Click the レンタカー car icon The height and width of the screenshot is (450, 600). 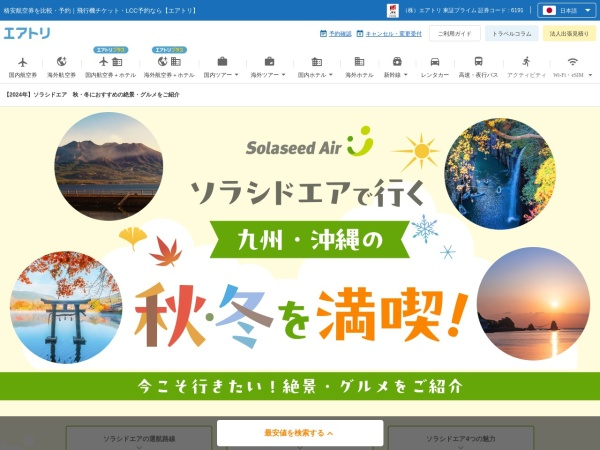pyautogui.click(x=435, y=61)
